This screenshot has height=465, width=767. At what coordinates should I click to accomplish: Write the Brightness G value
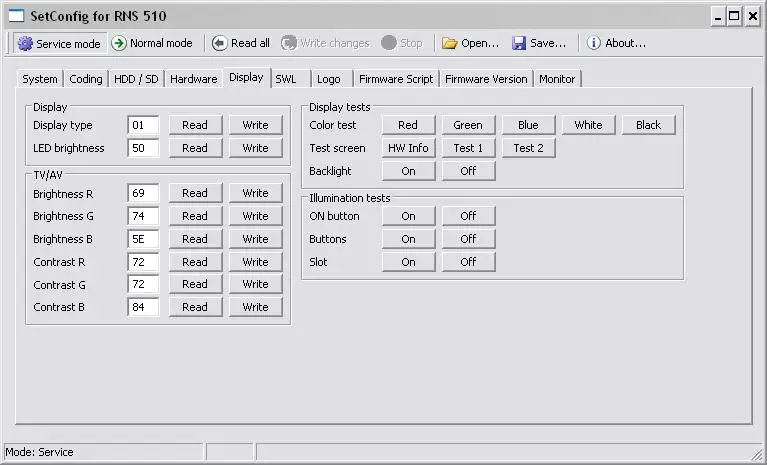click(255, 216)
